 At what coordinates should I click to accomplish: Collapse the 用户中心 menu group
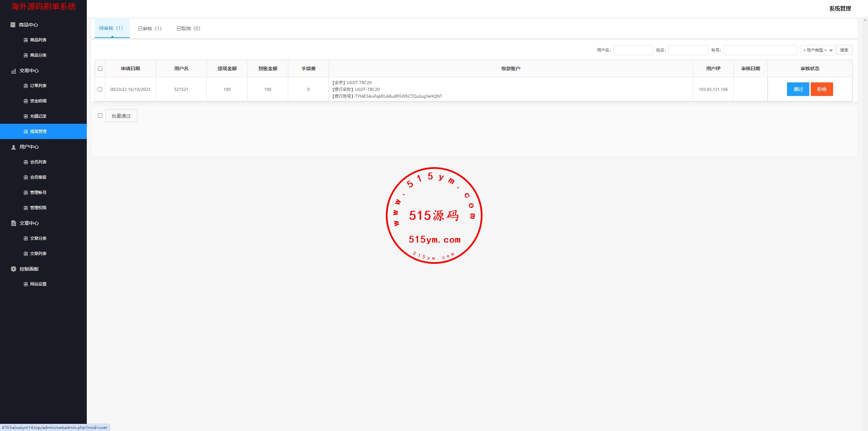[29, 147]
